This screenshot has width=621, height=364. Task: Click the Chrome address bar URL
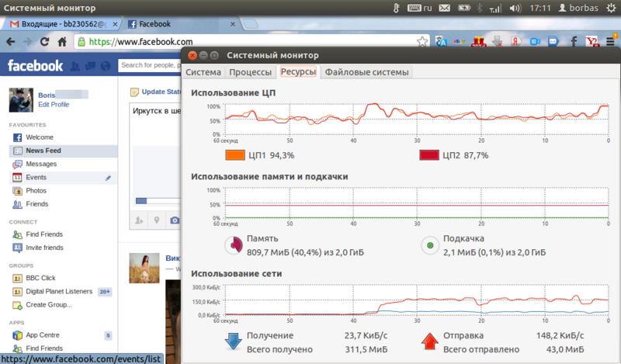point(141,42)
